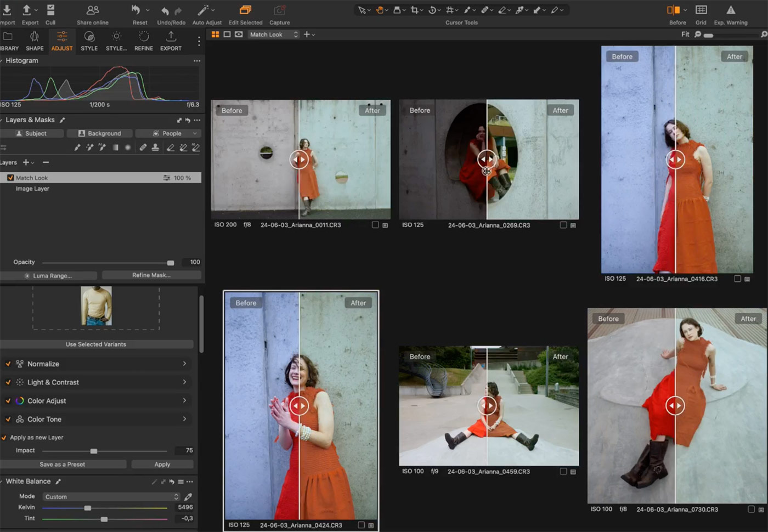The width and height of the screenshot is (768, 532).
Task: Open the add layer plus dropdown
Action: [28, 162]
